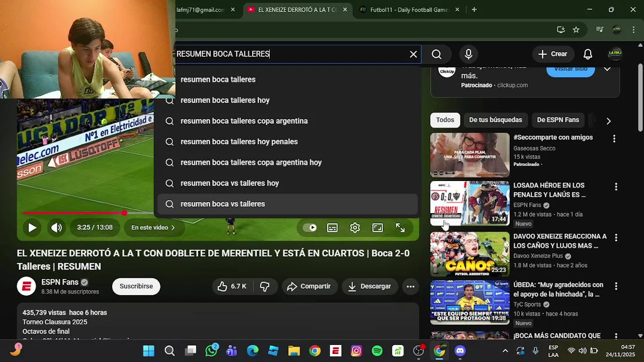Switch to the Gmail browser tab
Viewport: 644px width, 362px height.
pyautogui.click(x=200, y=10)
